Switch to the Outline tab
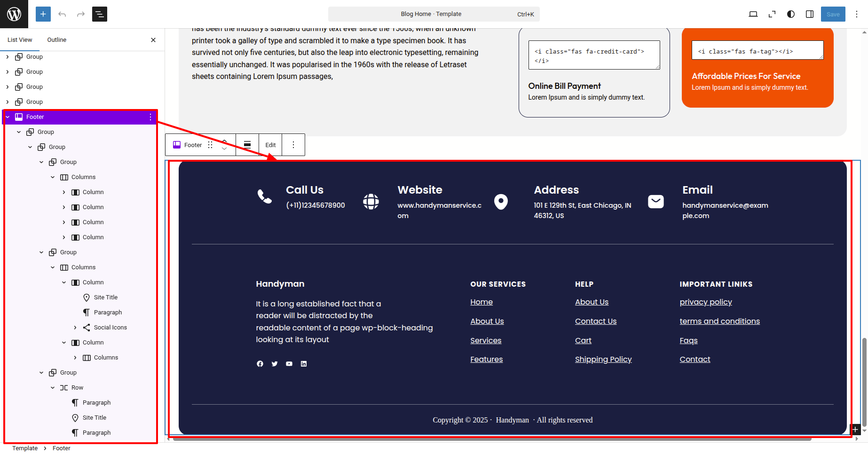Screen dimensions: 868x454 pos(56,40)
